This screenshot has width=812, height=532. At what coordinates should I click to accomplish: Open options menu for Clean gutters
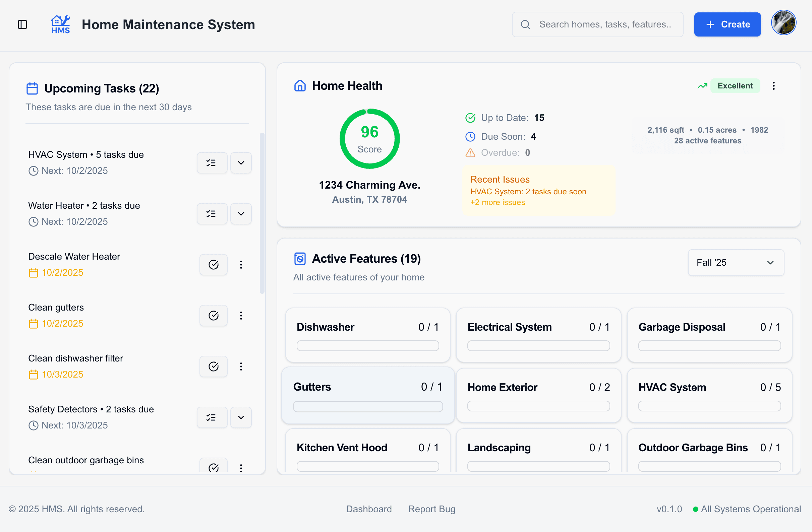pos(241,316)
